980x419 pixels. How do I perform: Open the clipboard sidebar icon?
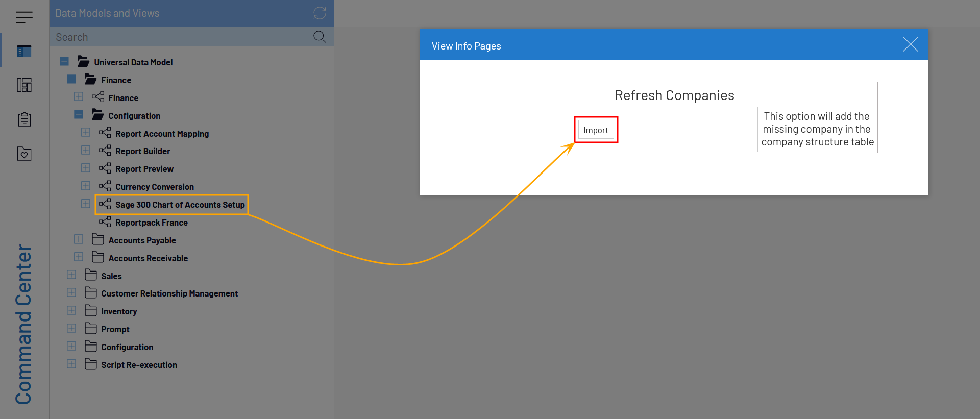(x=24, y=119)
